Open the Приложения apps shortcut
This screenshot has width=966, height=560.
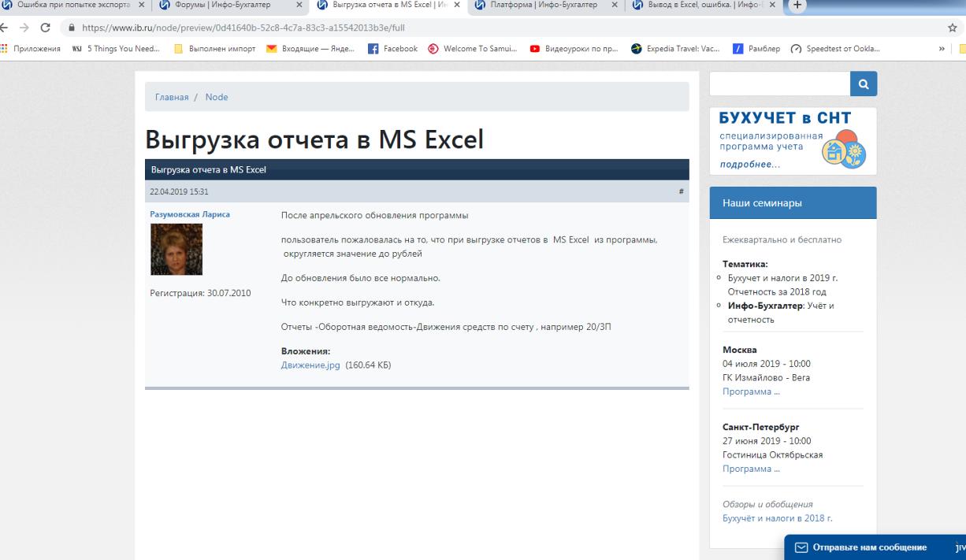tap(31, 49)
